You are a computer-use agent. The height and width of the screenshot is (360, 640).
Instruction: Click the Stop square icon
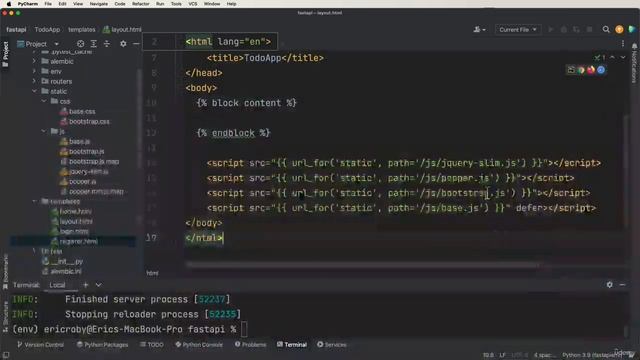[x=589, y=29]
